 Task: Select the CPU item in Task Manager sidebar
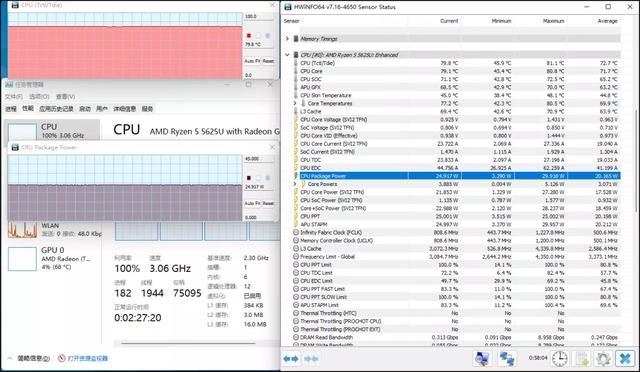click(x=52, y=130)
